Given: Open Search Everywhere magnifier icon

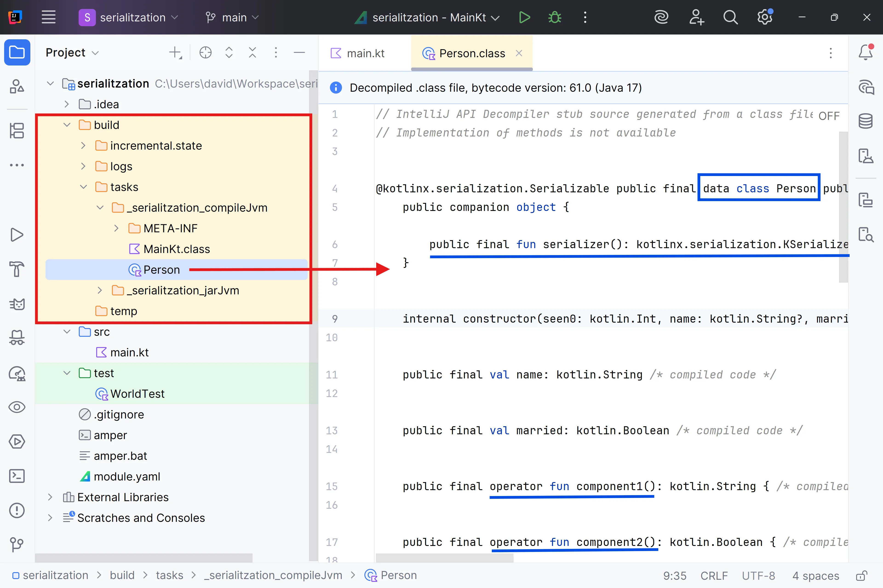Looking at the screenshot, I should coord(730,17).
